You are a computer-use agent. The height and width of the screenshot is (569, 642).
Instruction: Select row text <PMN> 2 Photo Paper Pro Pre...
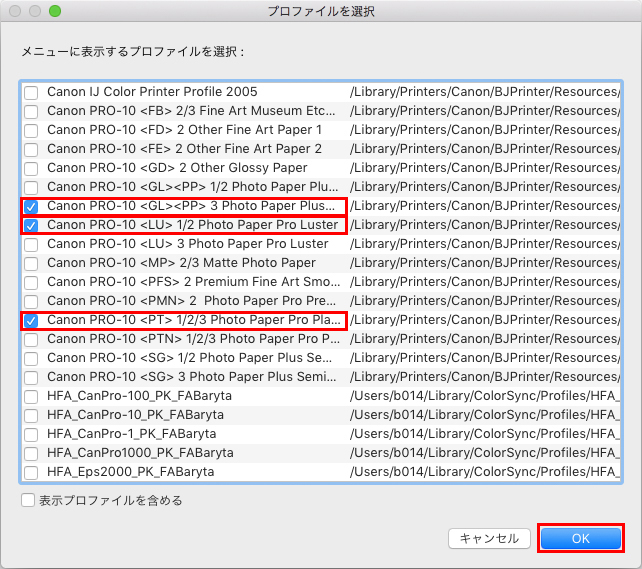[x=192, y=301]
